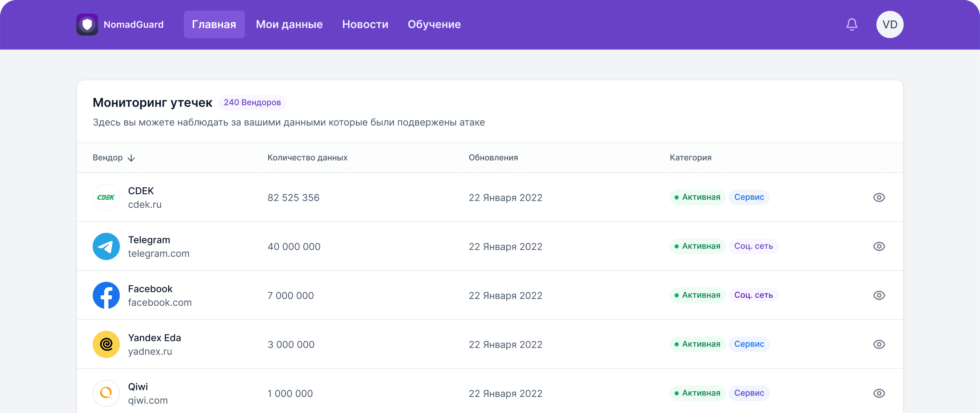The height and width of the screenshot is (413, 980).
Task: Click the Telegram row update date
Action: pyautogui.click(x=506, y=247)
